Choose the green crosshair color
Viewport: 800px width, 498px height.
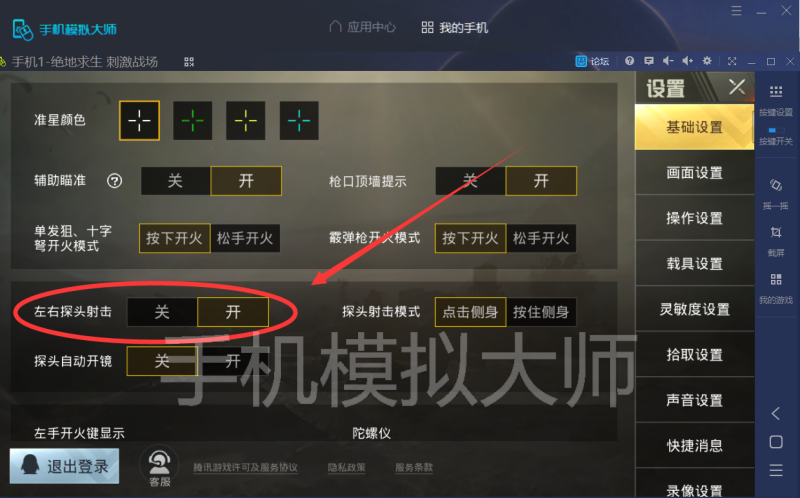tap(193, 120)
